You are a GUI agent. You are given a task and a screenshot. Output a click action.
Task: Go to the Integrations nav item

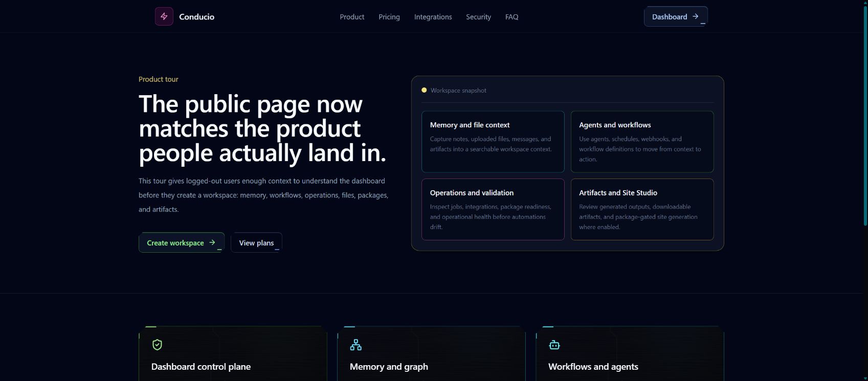pos(433,17)
